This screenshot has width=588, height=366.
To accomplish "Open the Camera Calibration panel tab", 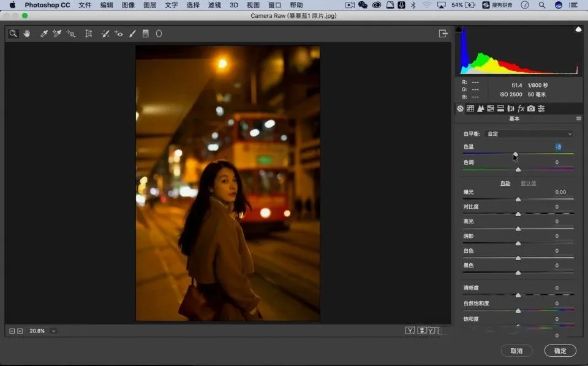I will pos(531,108).
